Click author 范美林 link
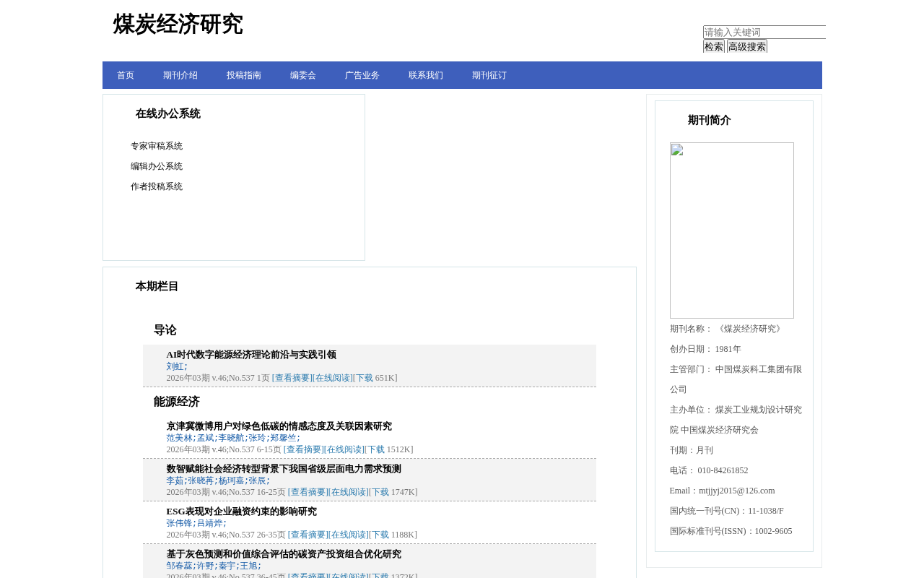The image size is (924, 578). pyautogui.click(x=180, y=438)
